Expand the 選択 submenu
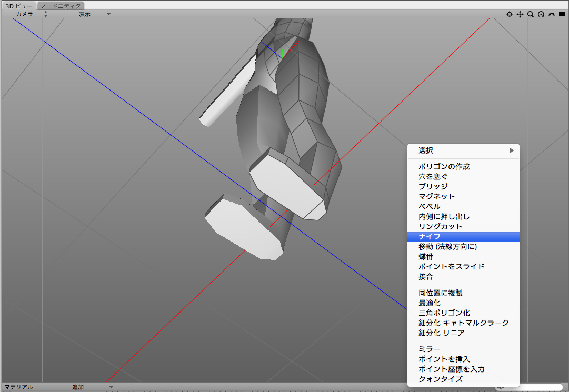Screen dimensions: 569x392 (x=463, y=150)
